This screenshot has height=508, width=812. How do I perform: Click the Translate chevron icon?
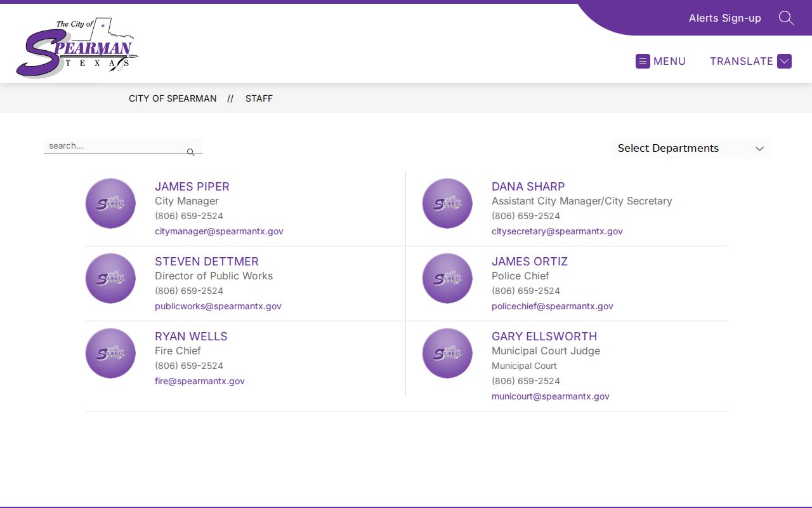(784, 61)
